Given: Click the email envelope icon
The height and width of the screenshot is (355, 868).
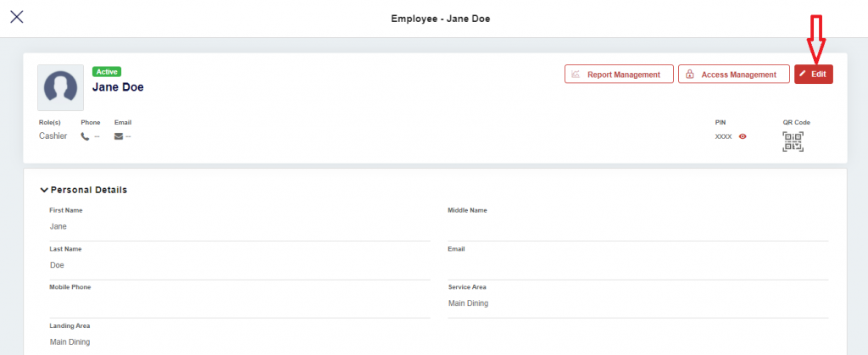Looking at the screenshot, I should click(119, 136).
